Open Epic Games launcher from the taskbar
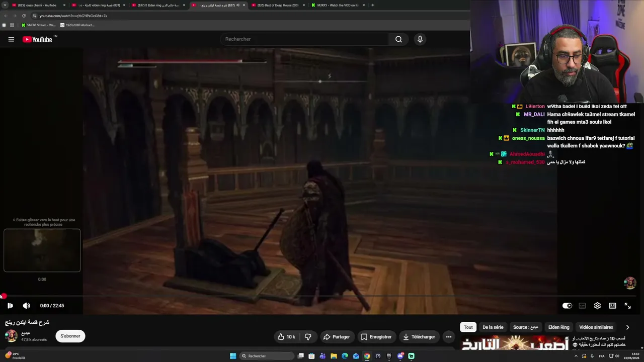 pos(389,356)
